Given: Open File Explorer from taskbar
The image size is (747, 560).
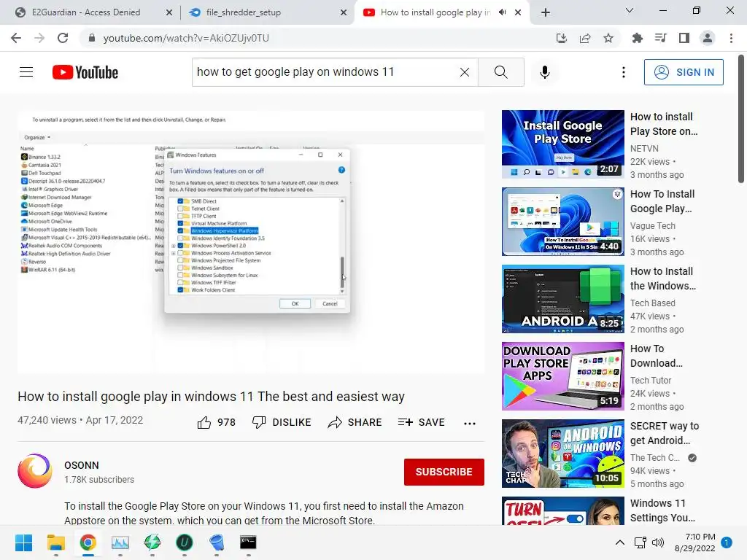Looking at the screenshot, I should point(56,542).
